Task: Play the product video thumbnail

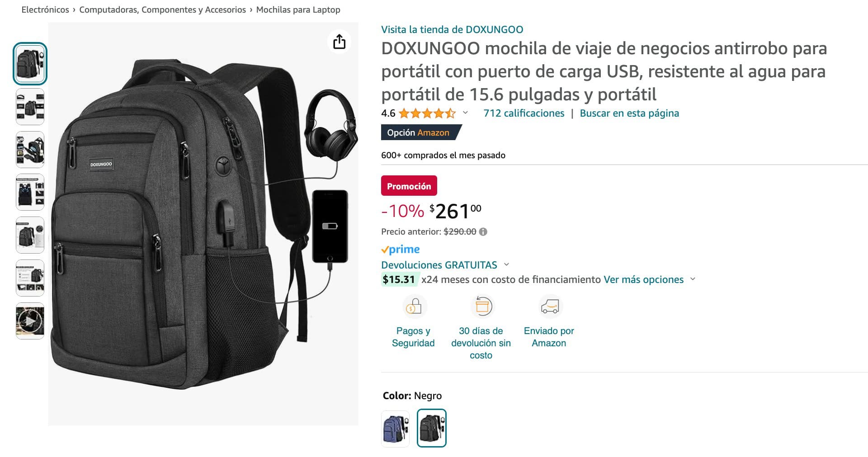Action: coord(30,321)
